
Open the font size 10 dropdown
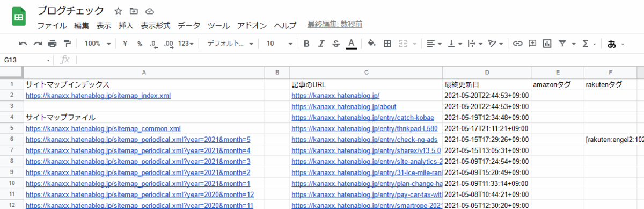tap(280, 44)
